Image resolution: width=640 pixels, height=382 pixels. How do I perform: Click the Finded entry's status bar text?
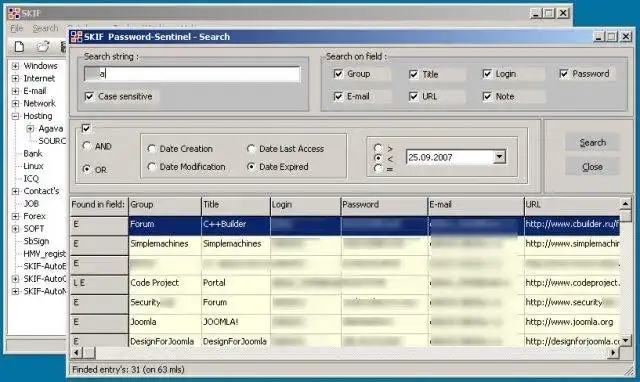(128, 370)
